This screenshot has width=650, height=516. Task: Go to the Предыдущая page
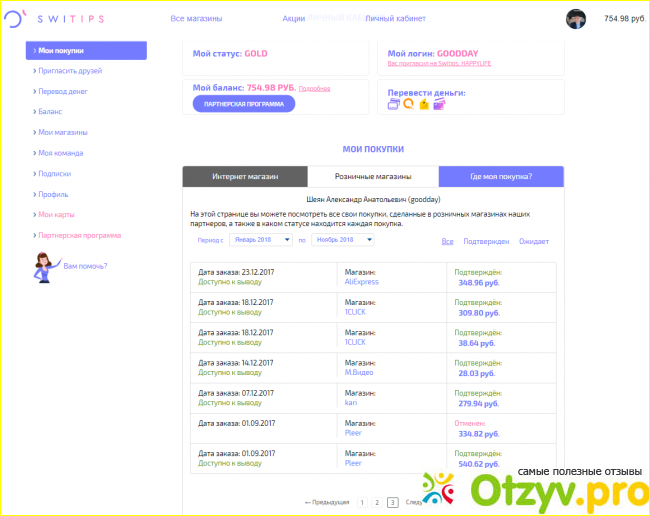(x=327, y=502)
